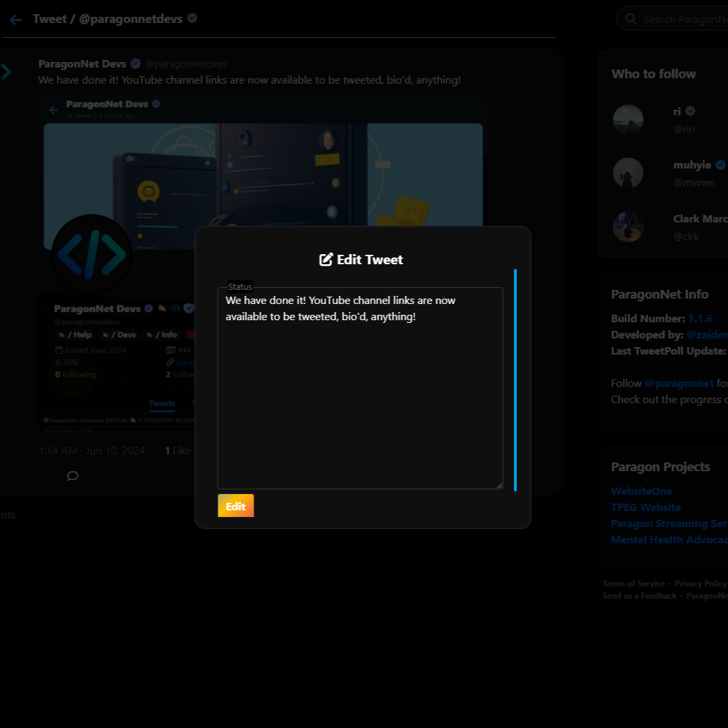
Task: Click the 1 Like count on tweet
Action: (x=178, y=450)
